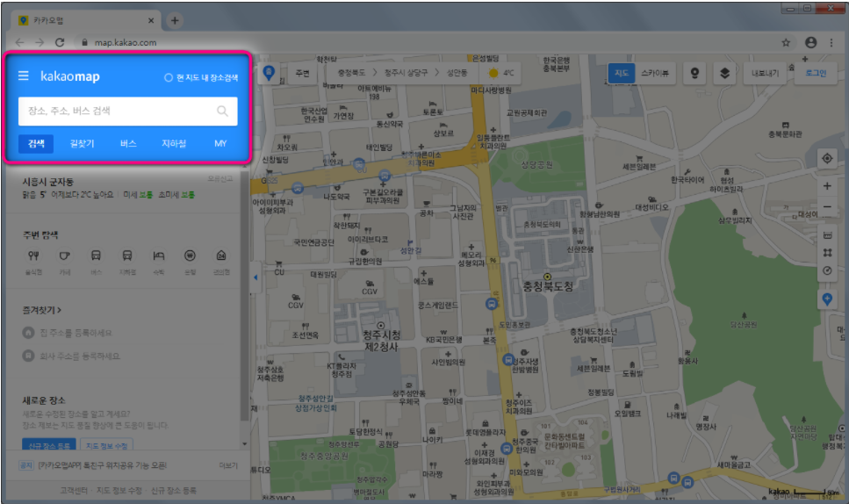Click the sidebar scrollbar down arrow
849x504 pixels.
pos(245,443)
